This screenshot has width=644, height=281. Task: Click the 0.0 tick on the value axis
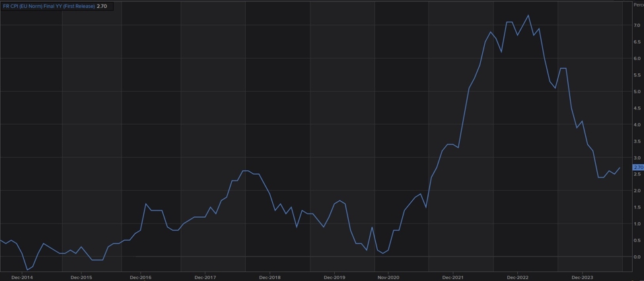click(x=637, y=257)
